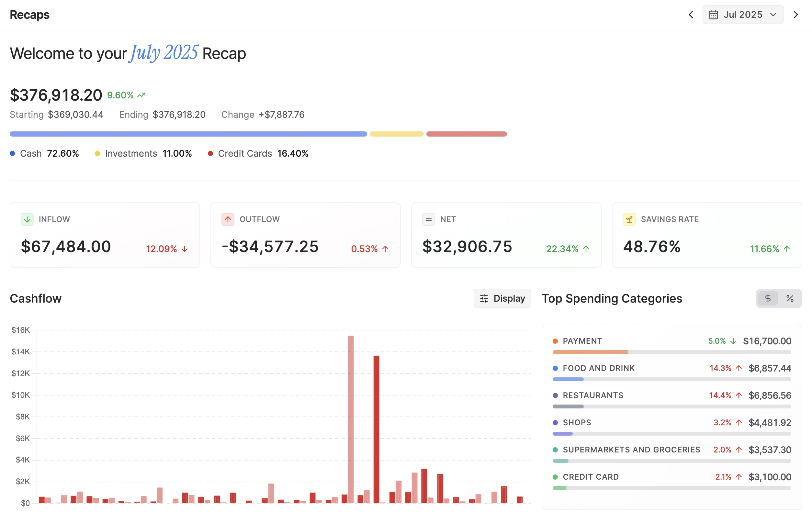This screenshot has width=812, height=523.
Task: Toggle dollar view for Top Spending Categories
Action: [x=768, y=298]
